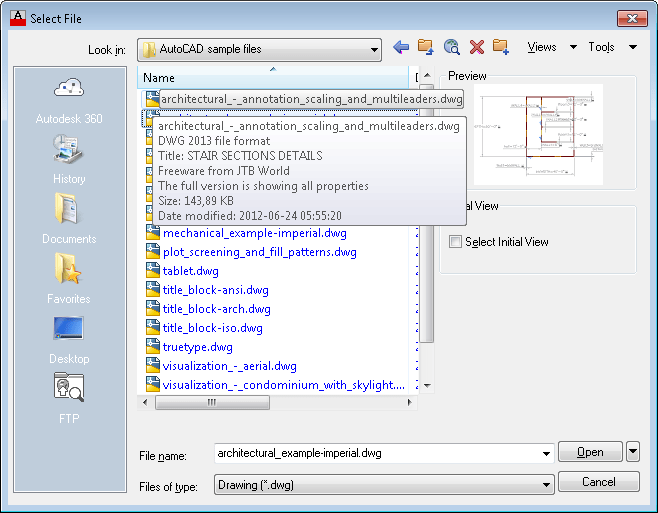Open the FTP locations shortcut
The height and width of the screenshot is (513, 658).
(x=69, y=399)
